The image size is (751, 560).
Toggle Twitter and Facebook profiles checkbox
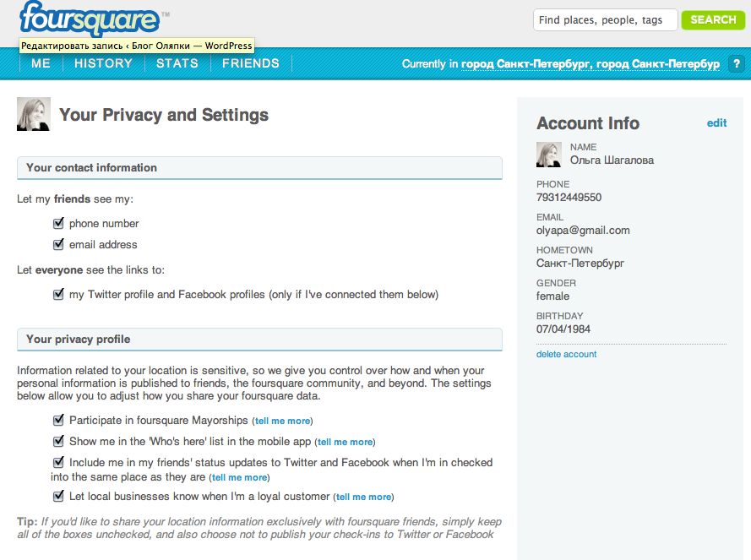[58, 294]
